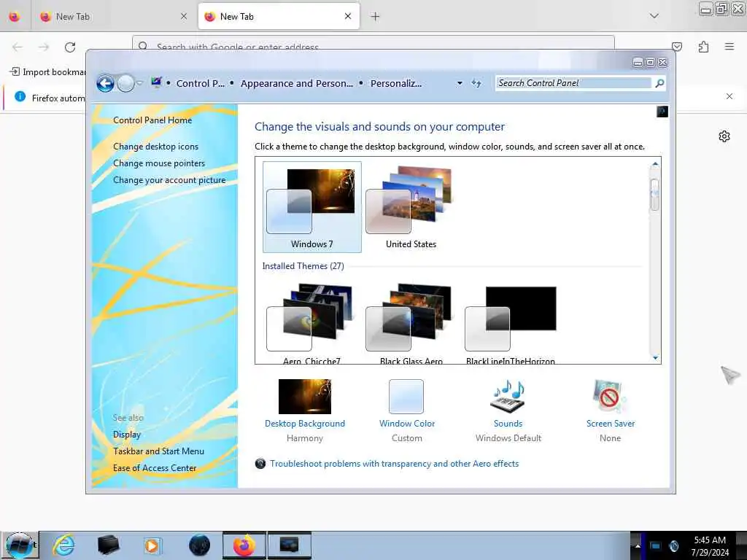Open Troubleshoot problems with transparency link
Viewport: 747px width, 560px height.
coord(394,463)
